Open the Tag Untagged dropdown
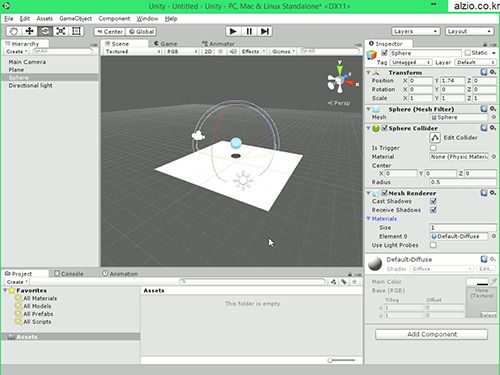This screenshot has width=500, height=375. [x=411, y=62]
